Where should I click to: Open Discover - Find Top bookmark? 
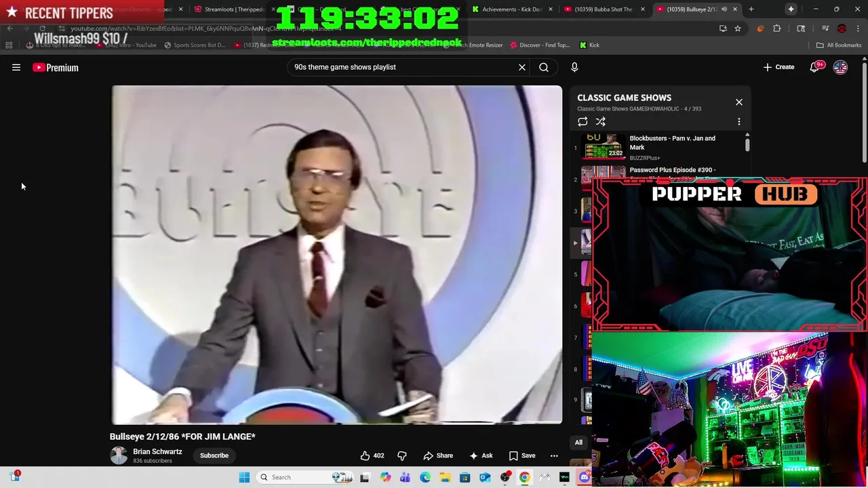[540, 45]
